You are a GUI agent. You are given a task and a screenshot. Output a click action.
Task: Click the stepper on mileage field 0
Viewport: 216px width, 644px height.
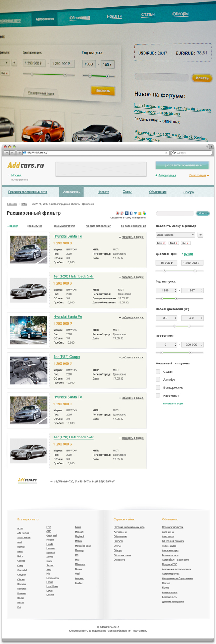(176, 344)
